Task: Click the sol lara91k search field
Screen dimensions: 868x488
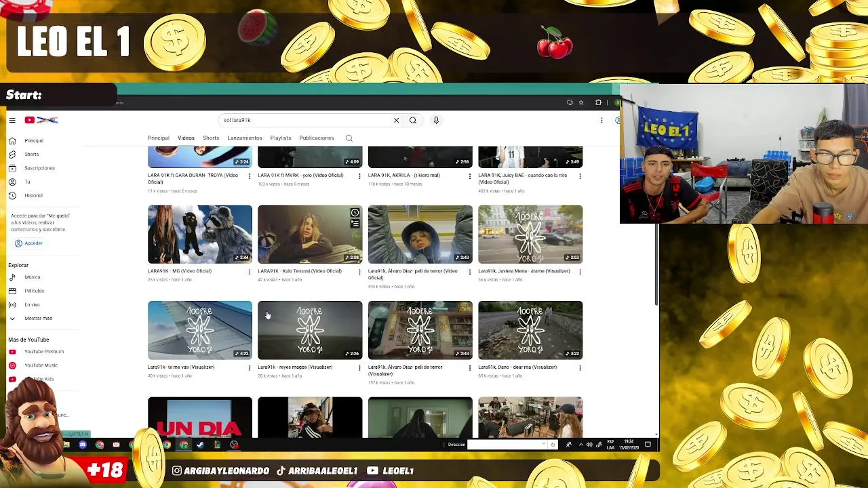Action: pos(305,120)
